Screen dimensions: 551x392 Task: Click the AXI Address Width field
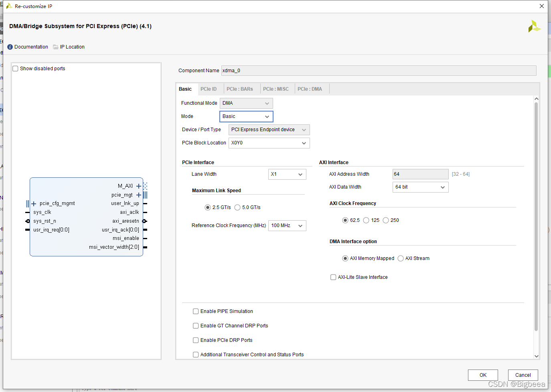tap(420, 174)
